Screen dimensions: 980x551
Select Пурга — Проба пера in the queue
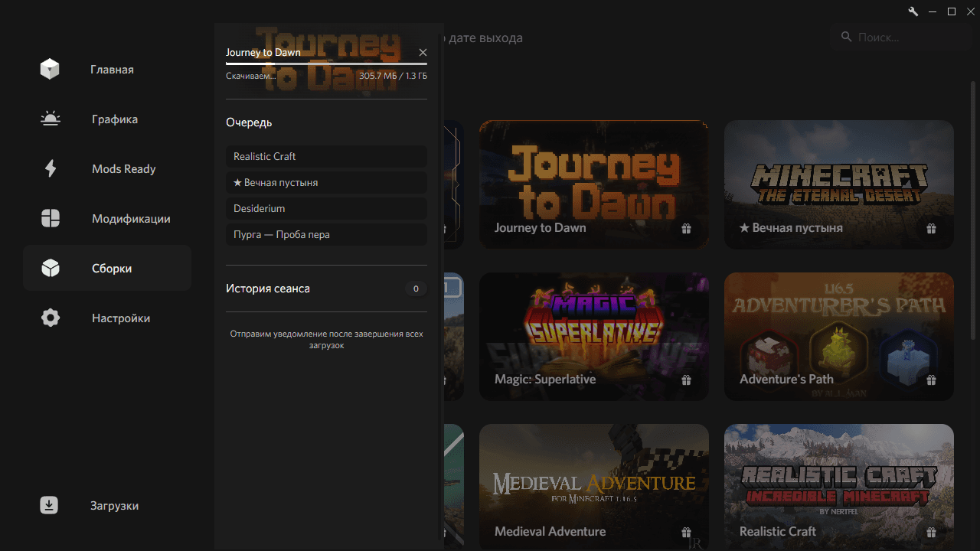(x=326, y=234)
